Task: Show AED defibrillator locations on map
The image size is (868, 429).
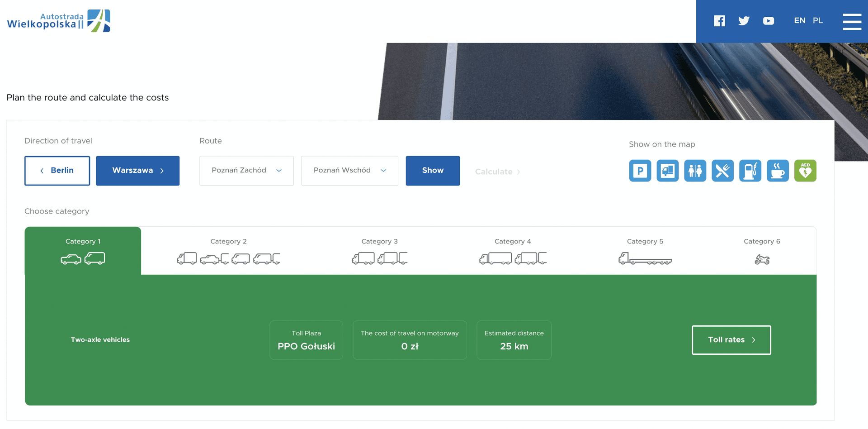Action: pyautogui.click(x=806, y=171)
